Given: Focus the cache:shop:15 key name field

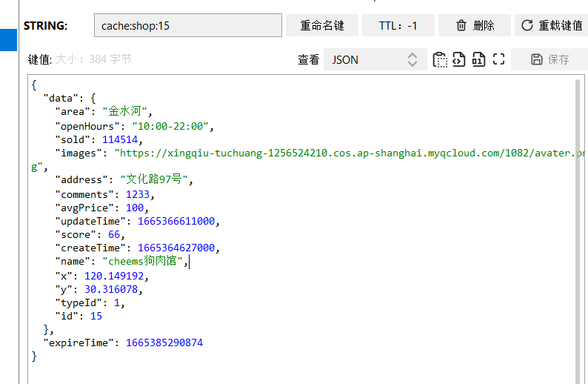Looking at the screenshot, I should (x=187, y=25).
